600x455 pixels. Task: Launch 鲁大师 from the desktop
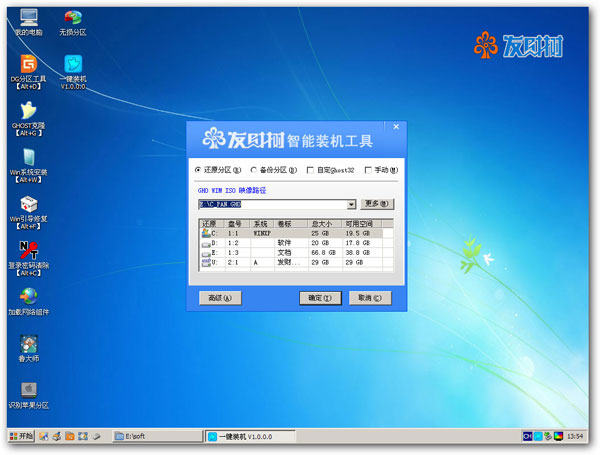click(x=29, y=348)
